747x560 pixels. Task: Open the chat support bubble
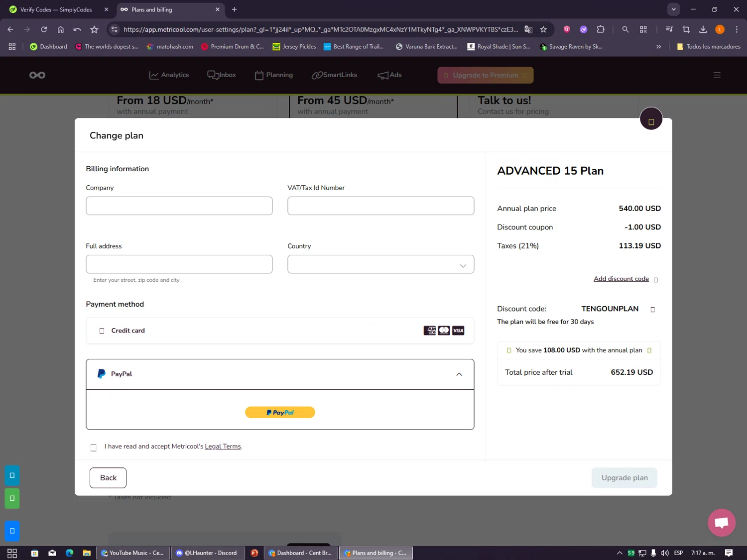click(722, 523)
